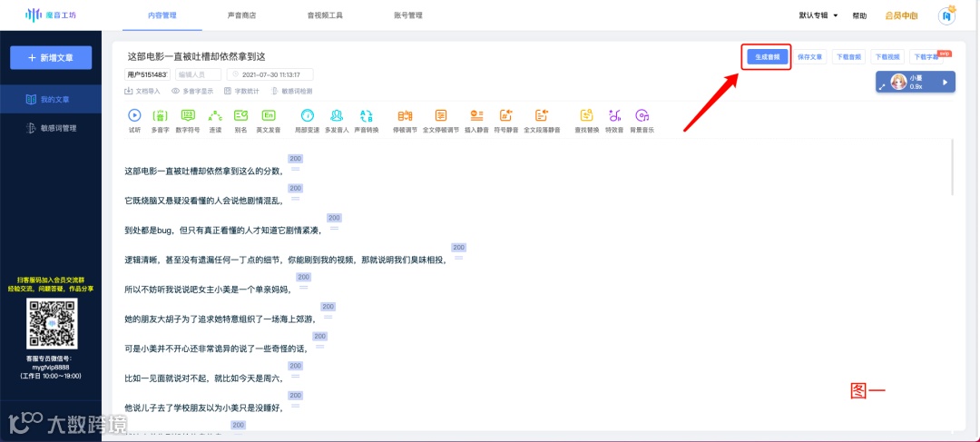Go to the 音视频工具 tab
The height and width of the screenshot is (442, 980).
pos(325,15)
